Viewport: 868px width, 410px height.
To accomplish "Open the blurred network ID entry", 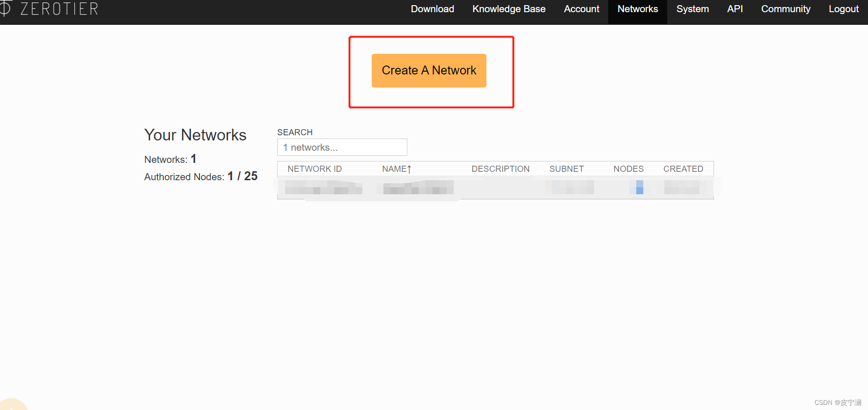I will coord(324,188).
